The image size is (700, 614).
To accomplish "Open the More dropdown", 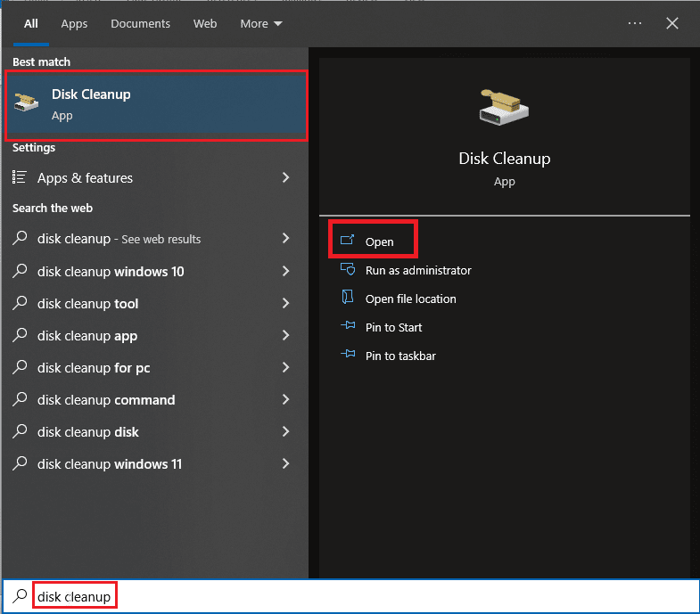I will point(261,24).
